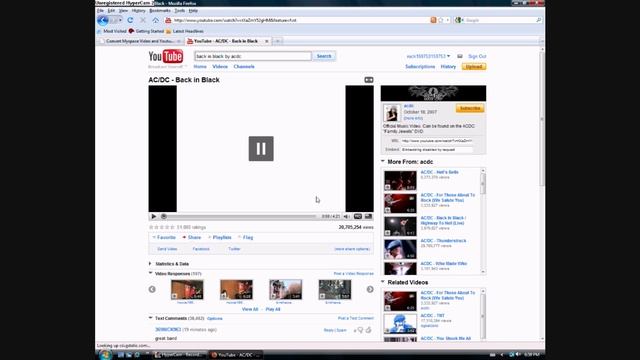Click the widescreen toggle icon above the video

click(x=369, y=80)
